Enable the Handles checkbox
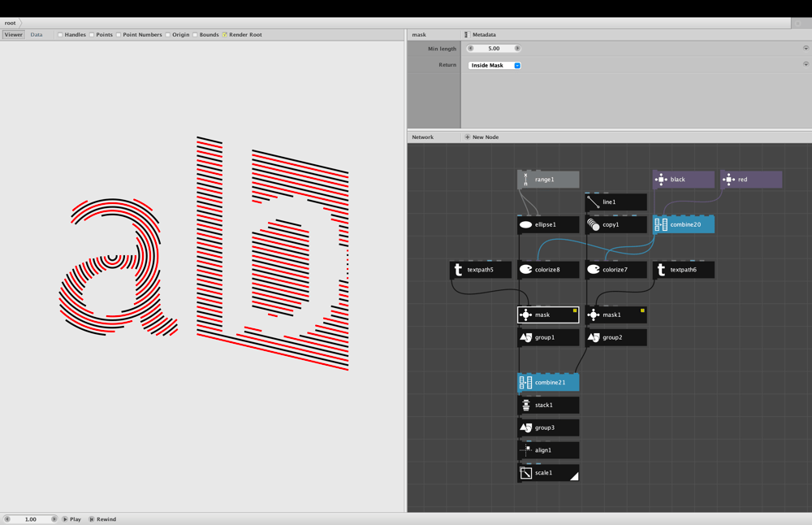Screen dimensions: 812x525 (60, 35)
